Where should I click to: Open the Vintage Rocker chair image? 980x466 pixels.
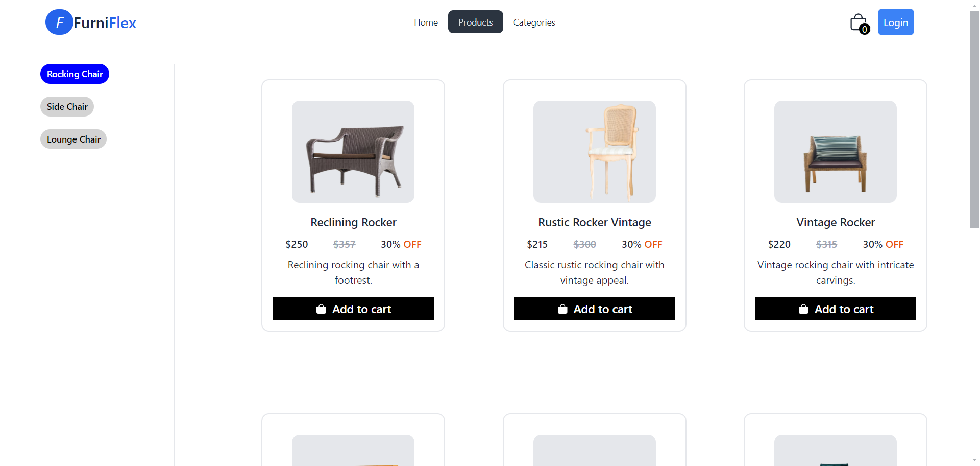click(836, 152)
